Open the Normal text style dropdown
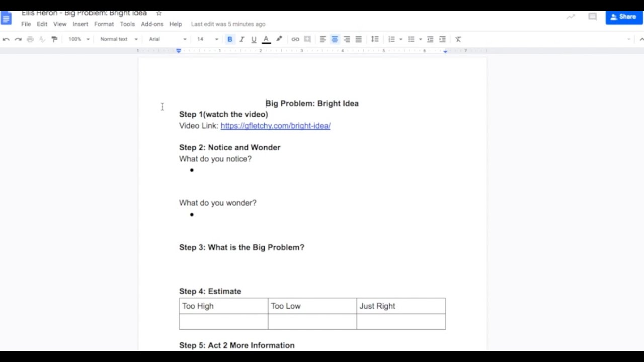Viewport: 644px width, 362px height. click(119, 39)
